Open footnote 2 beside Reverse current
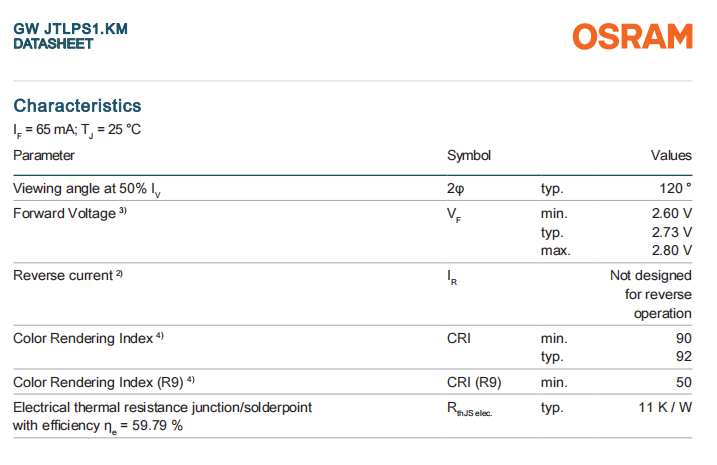Screen dimensions: 717x465 click(x=118, y=273)
